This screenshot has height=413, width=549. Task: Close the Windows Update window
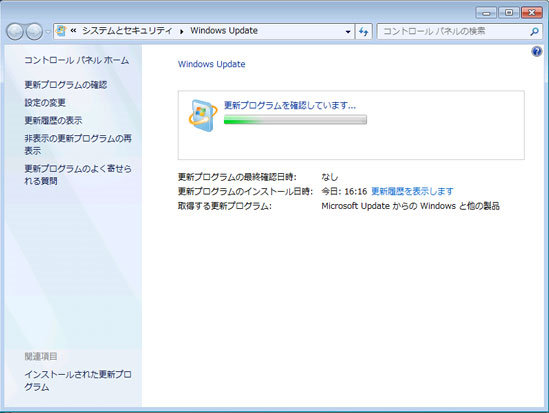point(531,13)
